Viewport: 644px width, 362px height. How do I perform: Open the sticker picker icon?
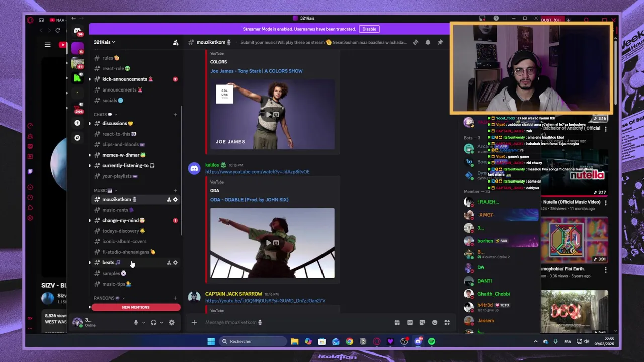(422, 322)
